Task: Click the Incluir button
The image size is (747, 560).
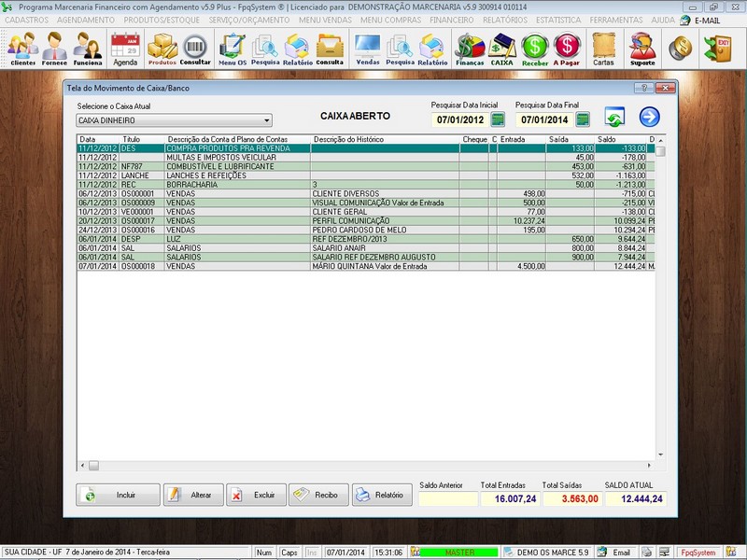Action: [120, 495]
